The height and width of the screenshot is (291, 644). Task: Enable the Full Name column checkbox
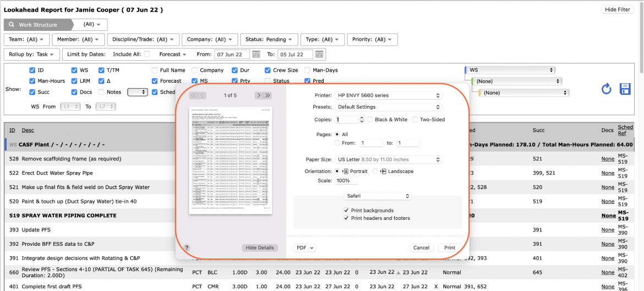pyautogui.click(x=155, y=71)
